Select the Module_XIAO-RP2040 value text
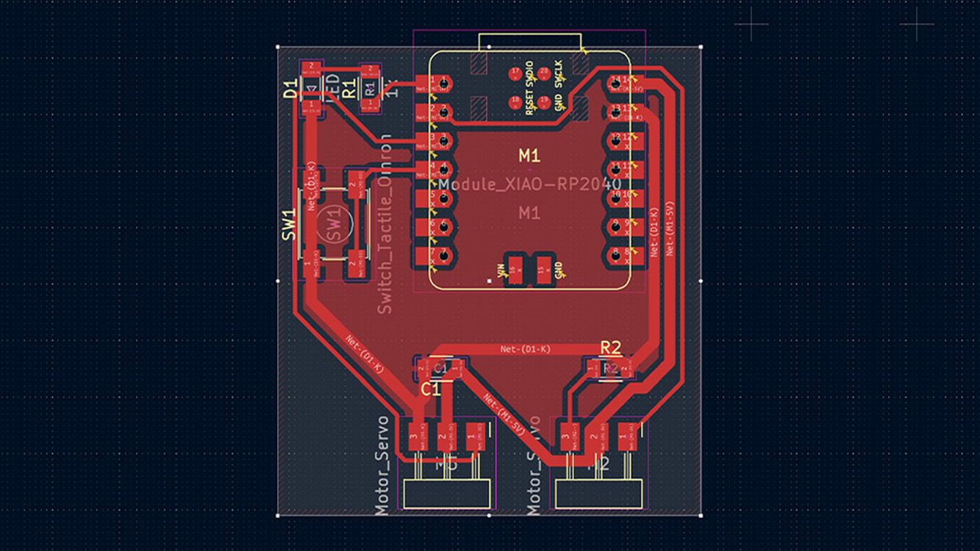 [x=529, y=184]
